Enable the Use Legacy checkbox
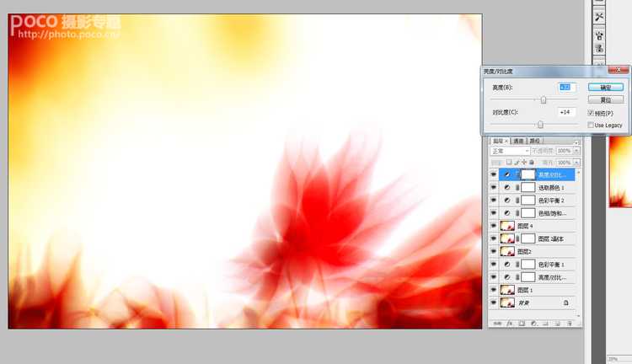 tap(591, 126)
